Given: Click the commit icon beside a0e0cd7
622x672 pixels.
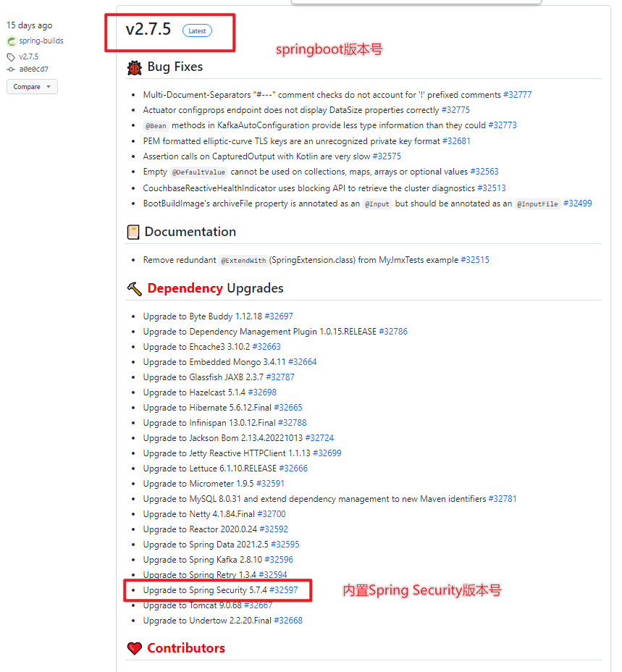Looking at the screenshot, I should tap(11, 70).
